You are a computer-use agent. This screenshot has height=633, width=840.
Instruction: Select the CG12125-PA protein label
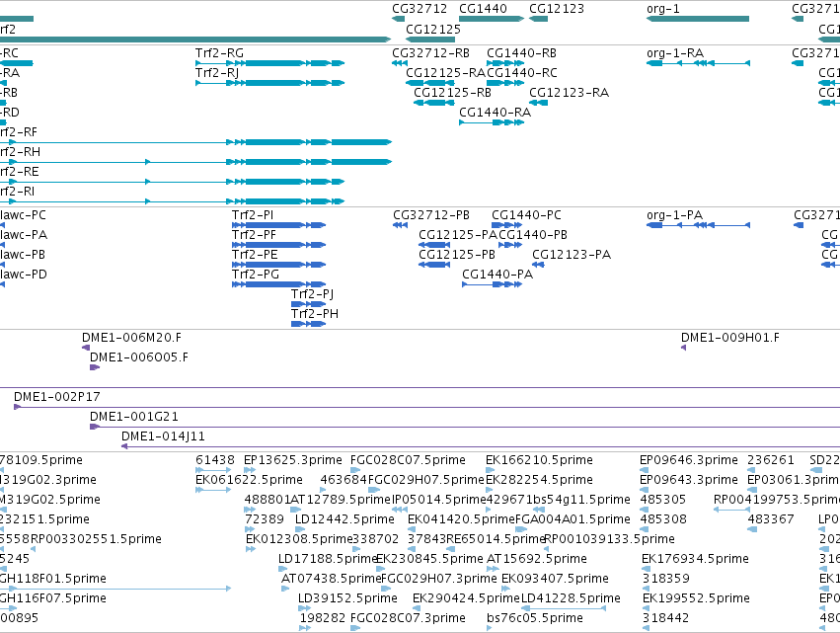click(458, 235)
